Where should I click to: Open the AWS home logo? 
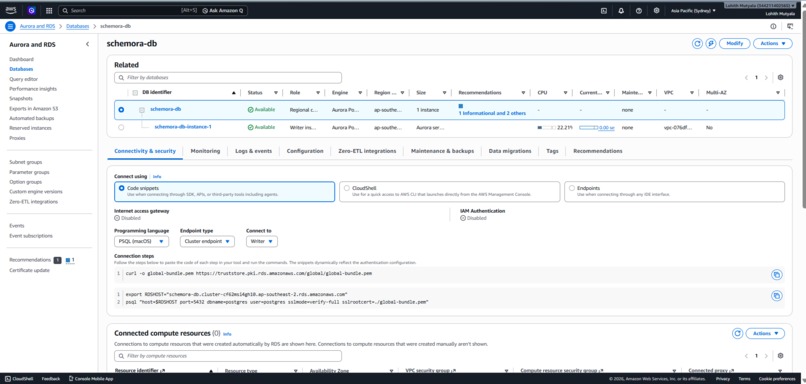10,10
